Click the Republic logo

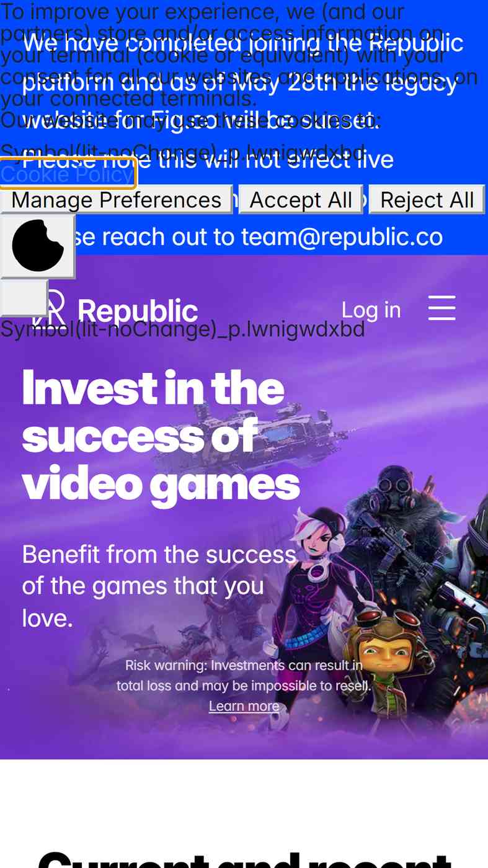click(115, 310)
